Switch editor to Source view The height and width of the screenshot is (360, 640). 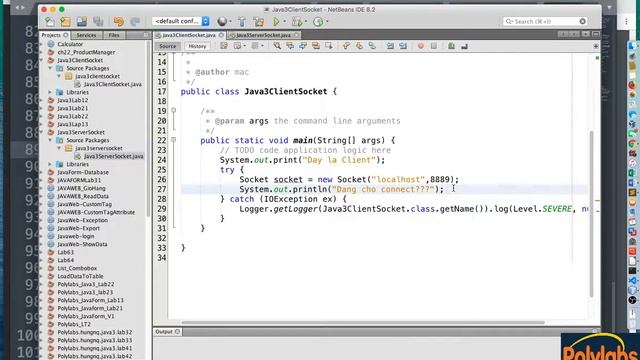point(167,46)
